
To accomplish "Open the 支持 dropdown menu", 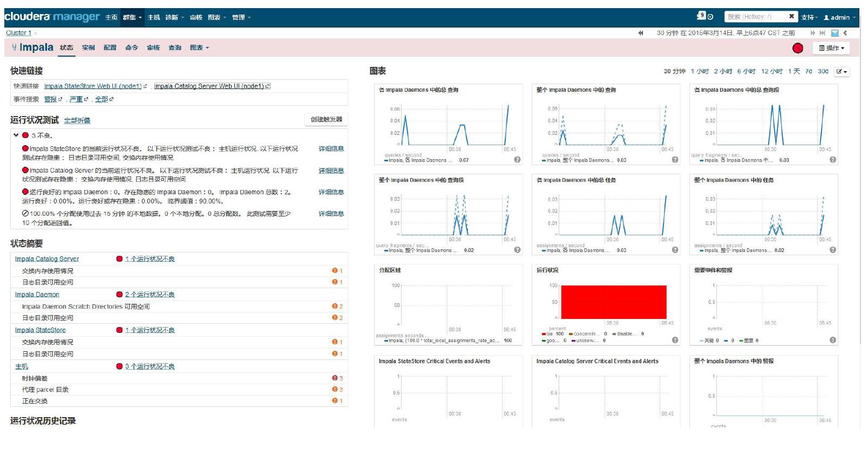I will pos(809,17).
